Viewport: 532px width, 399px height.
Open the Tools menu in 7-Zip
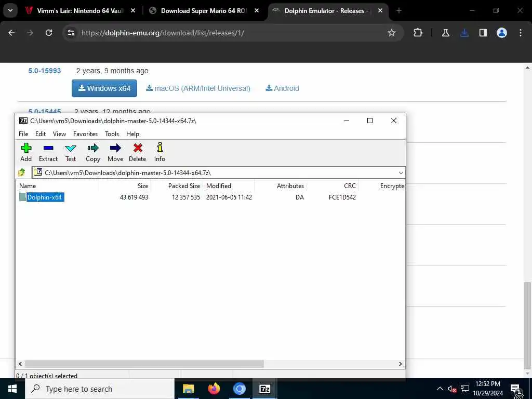click(112, 134)
